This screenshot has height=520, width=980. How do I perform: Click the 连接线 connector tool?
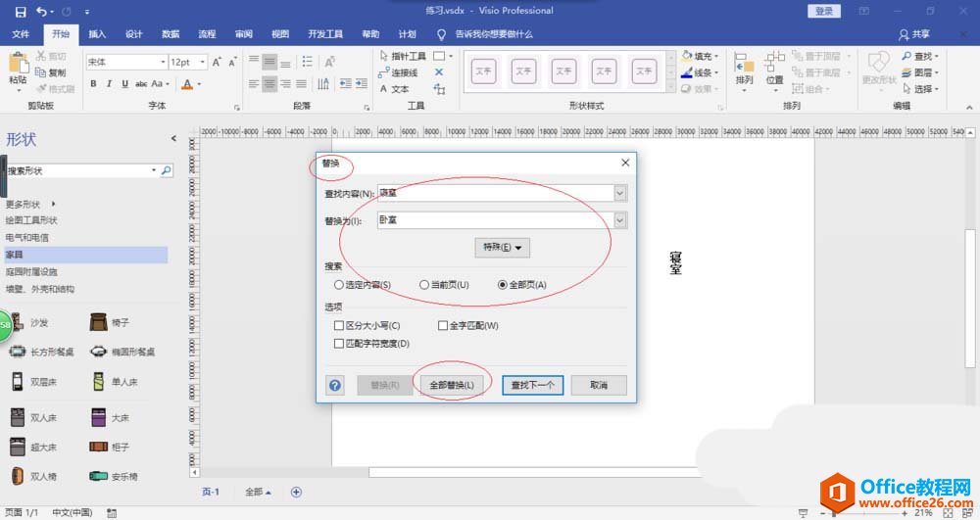click(x=399, y=72)
